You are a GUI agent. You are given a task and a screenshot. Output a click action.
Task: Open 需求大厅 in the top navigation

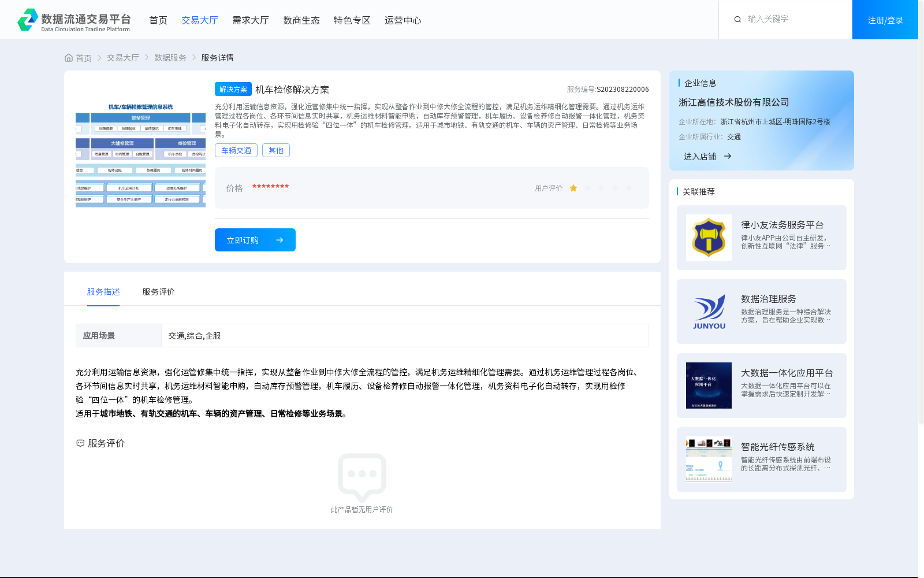[251, 20]
